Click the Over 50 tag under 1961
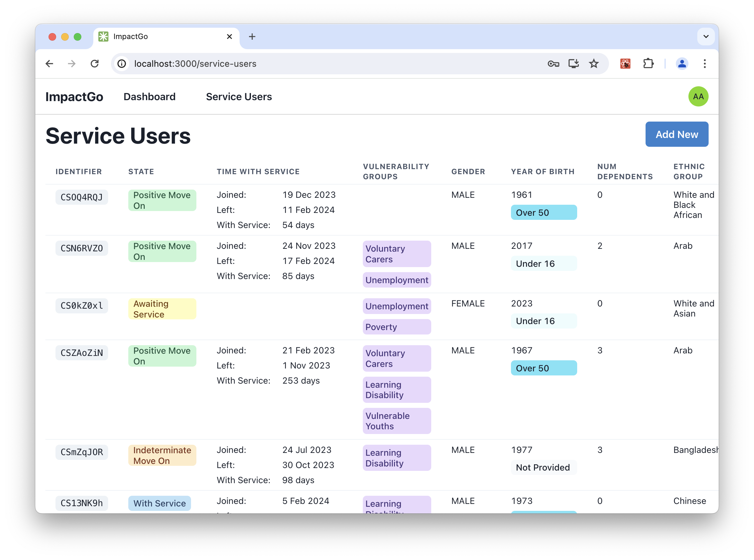The width and height of the screenshot is (754, 560). click(x=544, y=213)
